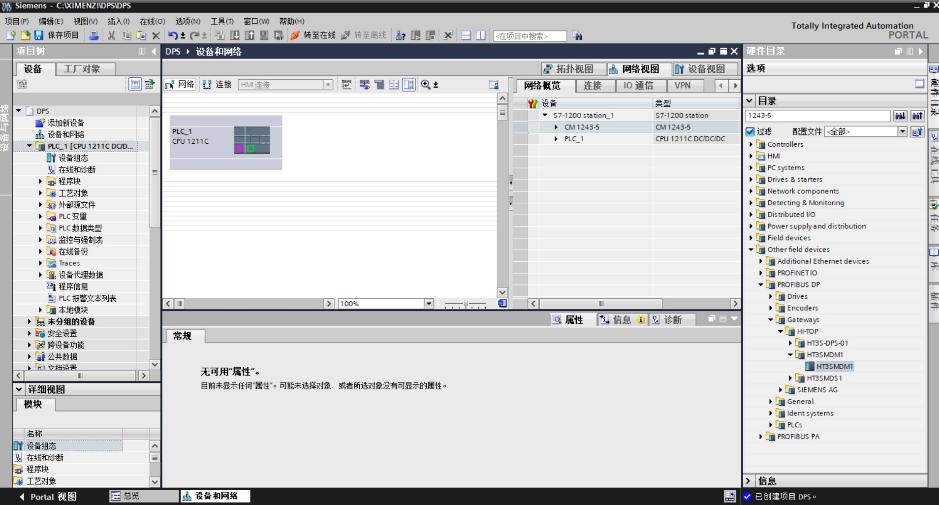Click the PLC_1 CPU 1211C device graphic
The image size is (939, 505).
(226, 142)
